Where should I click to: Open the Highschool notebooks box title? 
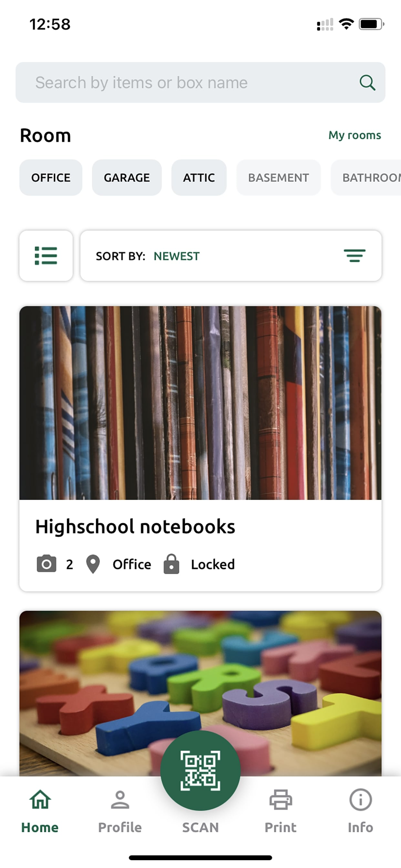(x=135, y=526)
